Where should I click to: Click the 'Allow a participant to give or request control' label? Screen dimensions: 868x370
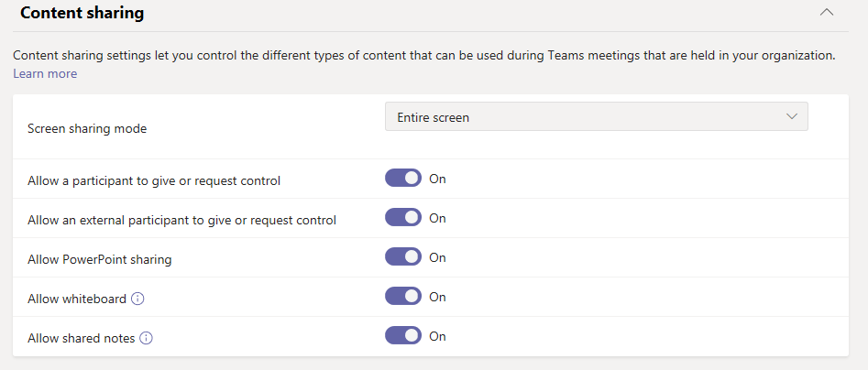tap(154, 180)
